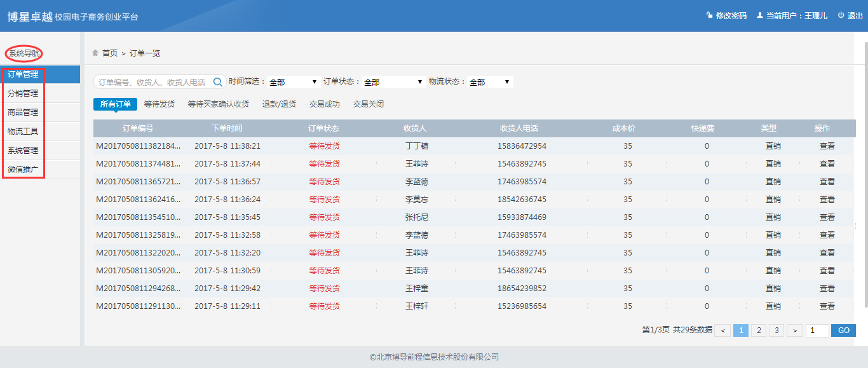Open 微信推广 in the sidebar

23,170
